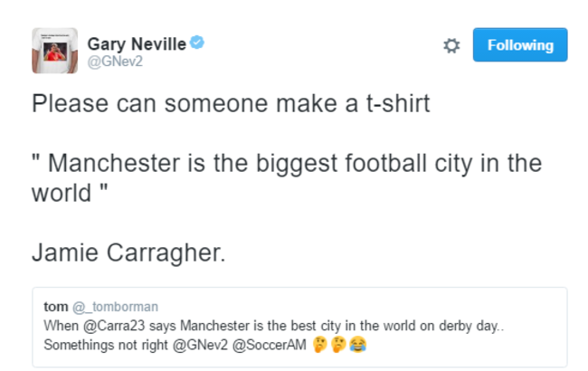Click the second thinking face emoji
This screenshot has width=588, height=371.
pyautogui.click(x=340, y=345)
